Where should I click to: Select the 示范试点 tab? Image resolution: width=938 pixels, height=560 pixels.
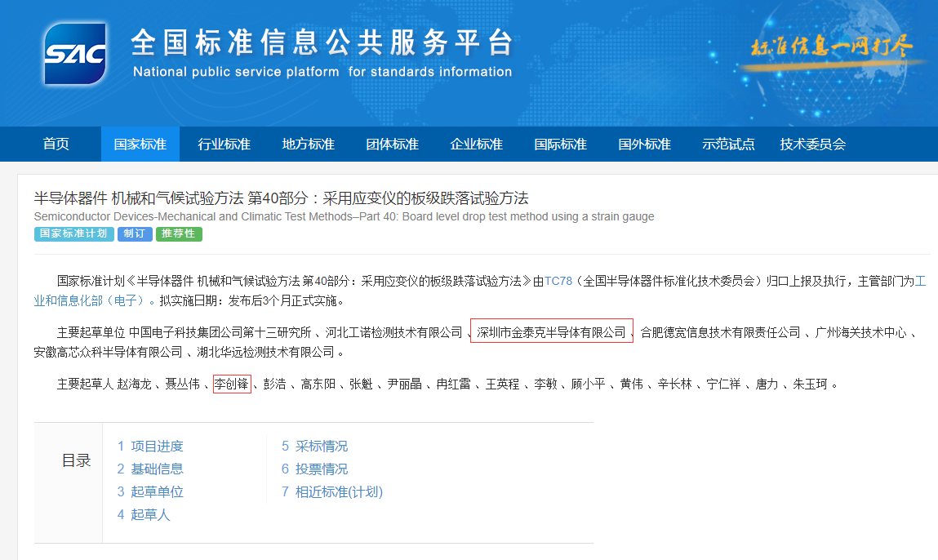pos(728,144)
